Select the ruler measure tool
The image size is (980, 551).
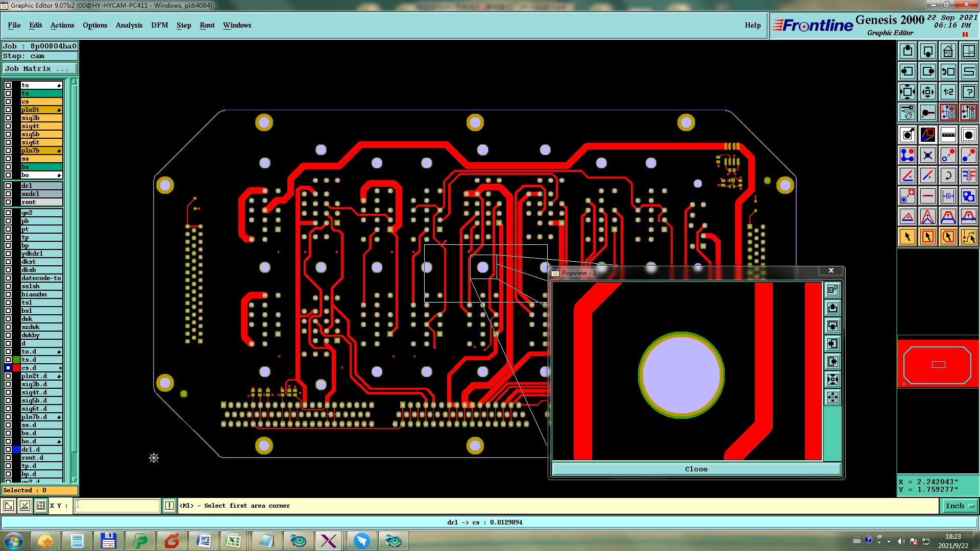[x=948, y=135]
